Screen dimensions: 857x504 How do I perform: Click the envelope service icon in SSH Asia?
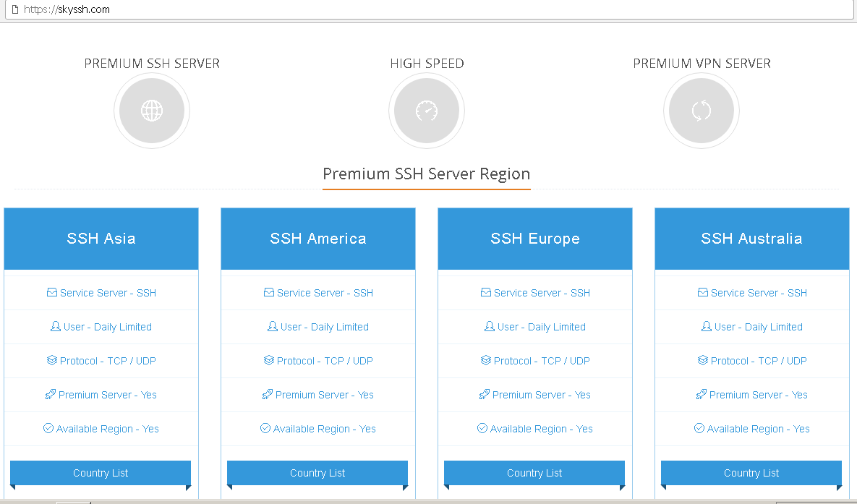coord(52,293)
